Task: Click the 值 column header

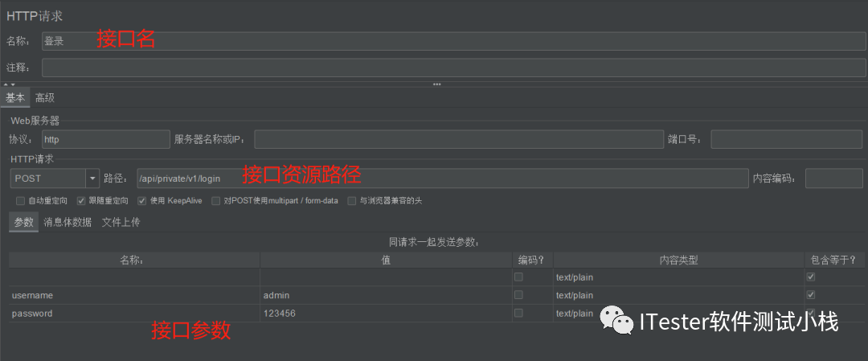Action: coord(387,260)
